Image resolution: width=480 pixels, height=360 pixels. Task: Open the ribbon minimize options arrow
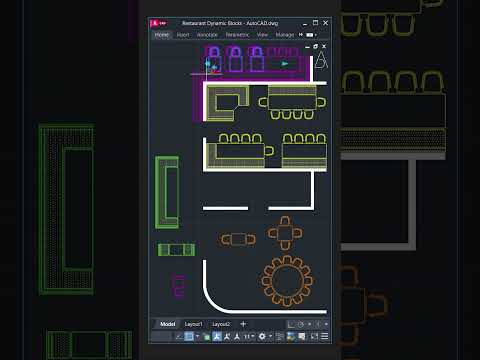click(315, 35)
